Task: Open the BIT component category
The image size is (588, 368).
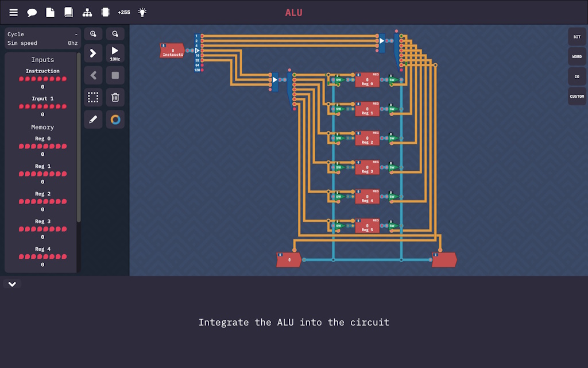Action: (x=577, y=37)
